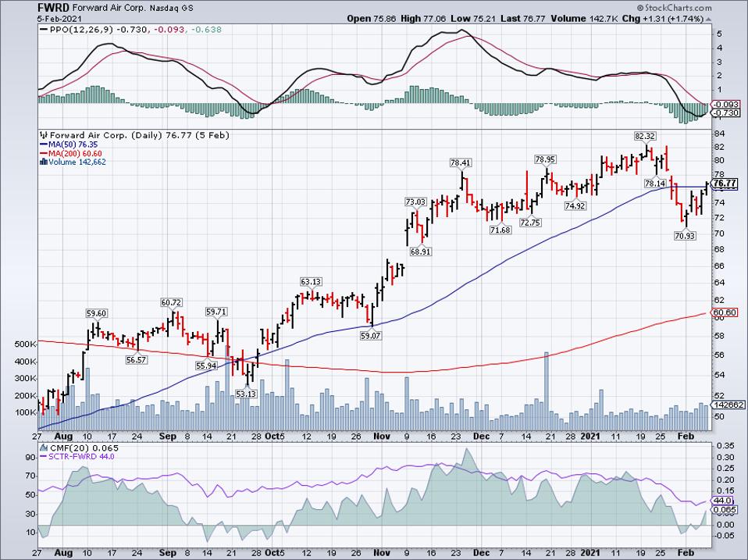Click the red MA(200) legend line swatch
Image resolution: width=748 pixels, height=560 pixels.
pos(44,153)
